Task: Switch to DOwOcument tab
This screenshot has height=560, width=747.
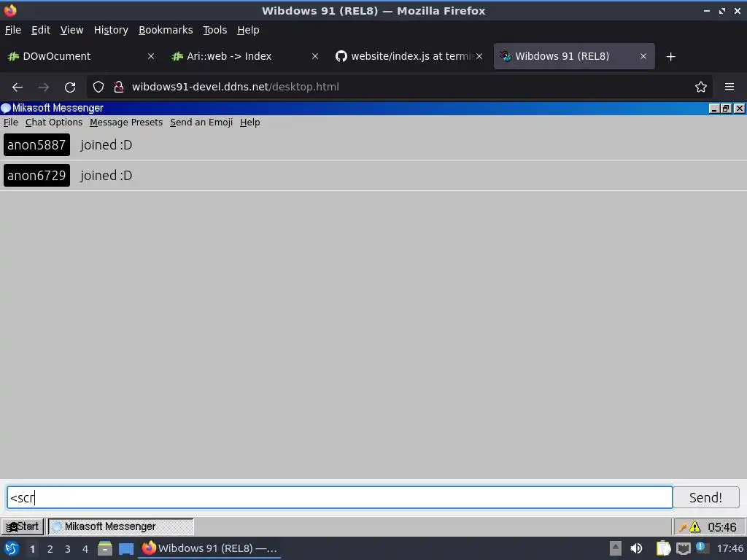Action: click(81, 56)
